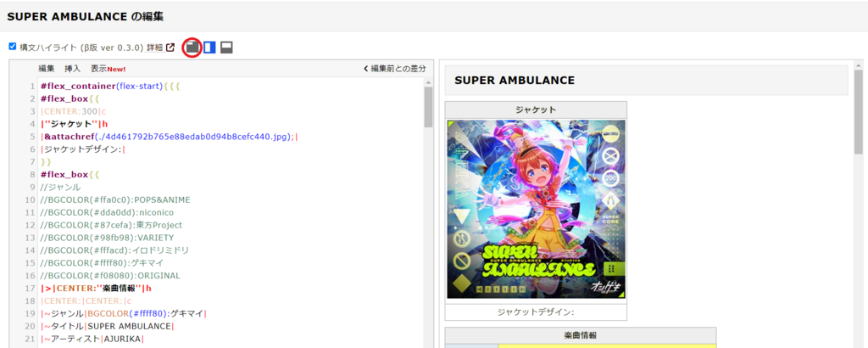Toggle the 構文ハイライト checkbox

13,47
